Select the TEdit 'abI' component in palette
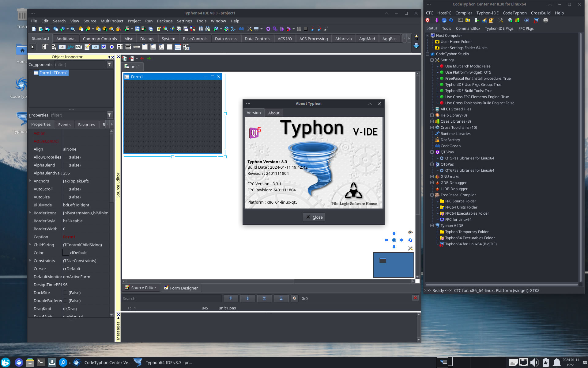 [79, 47]
